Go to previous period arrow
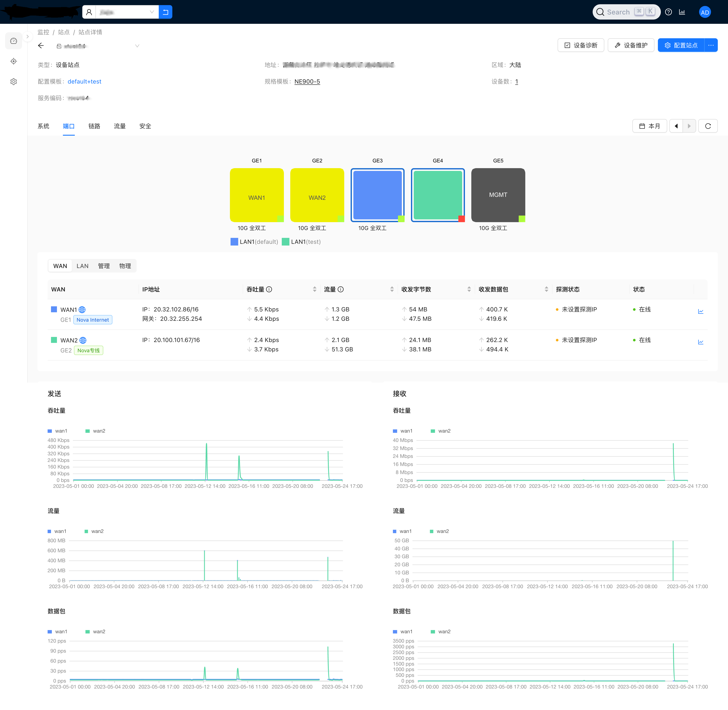The image size is (728, 710). point(676,126)
